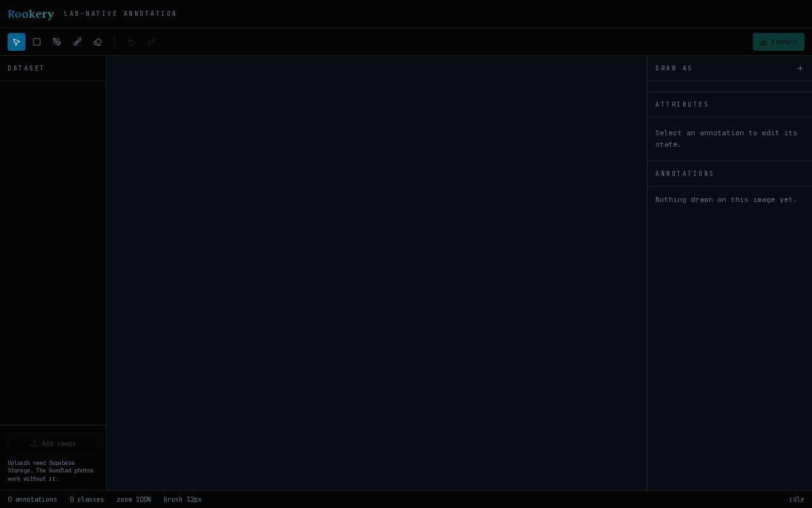Export the annotations
Image resolution: width=812 pixels, height=508 pixels.
click(778, 42)
